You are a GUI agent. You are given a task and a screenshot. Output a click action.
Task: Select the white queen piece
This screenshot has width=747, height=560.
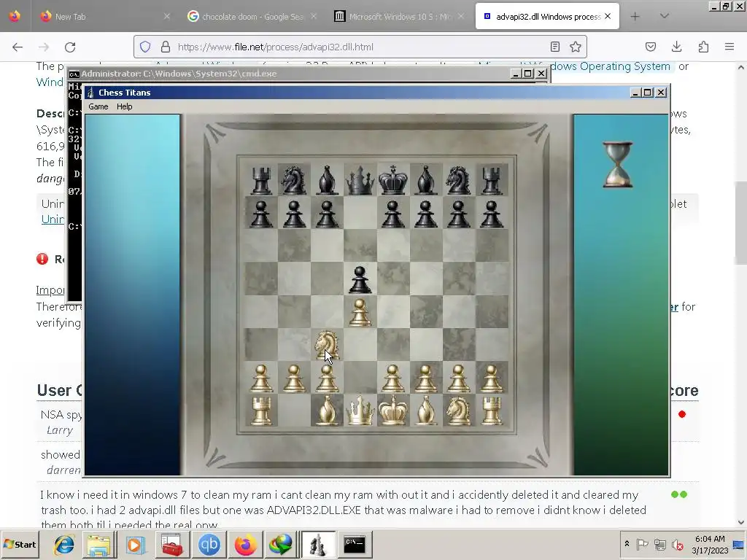coord(360,410)
